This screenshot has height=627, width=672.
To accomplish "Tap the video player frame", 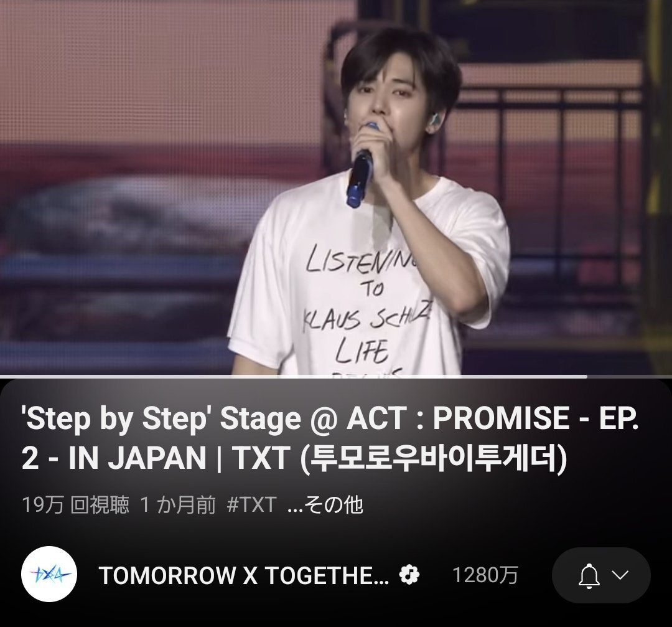I will tap(336, 187).
